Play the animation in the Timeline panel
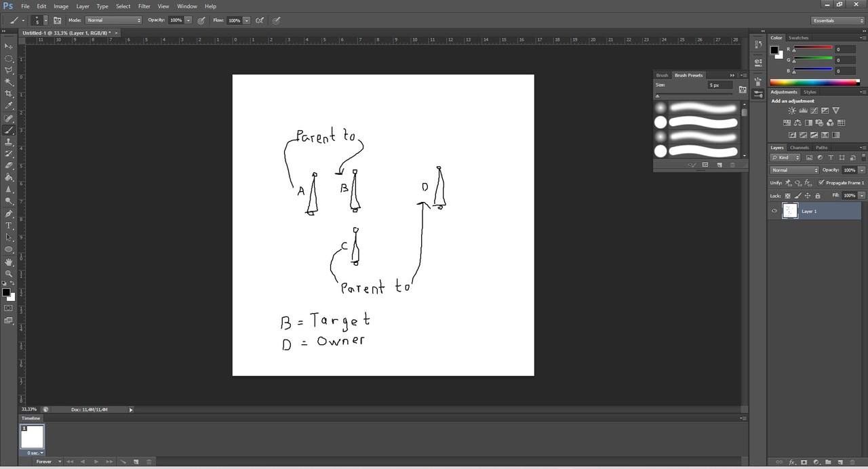Viewport: 868px width, 469px height. pos(96,462)
